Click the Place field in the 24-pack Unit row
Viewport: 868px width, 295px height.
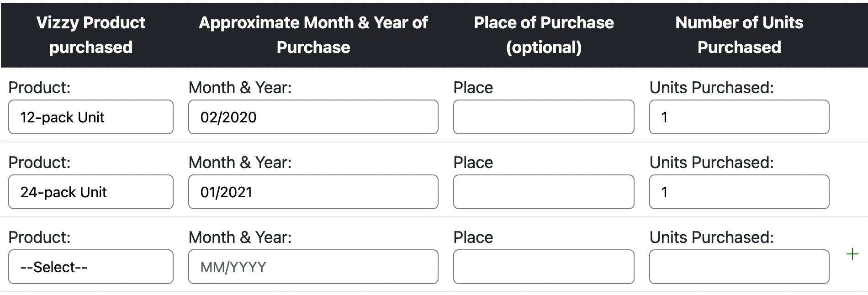pos(543,192)
